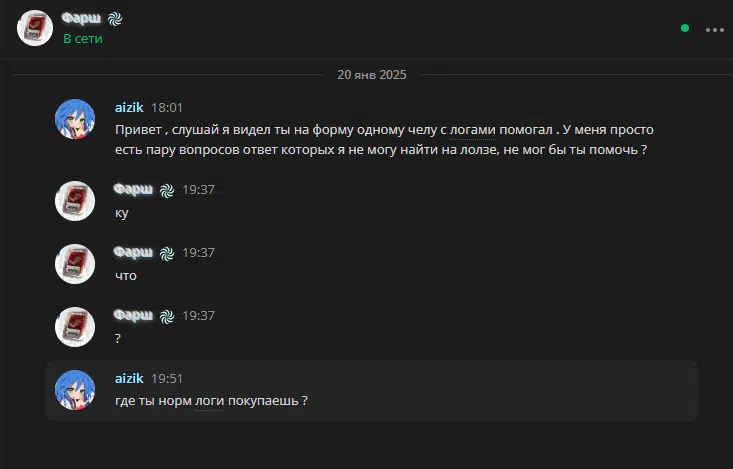Select the highlighted message "где ты норм логи покупаешь"
The image size is (733, 469).
pos(372,391)
